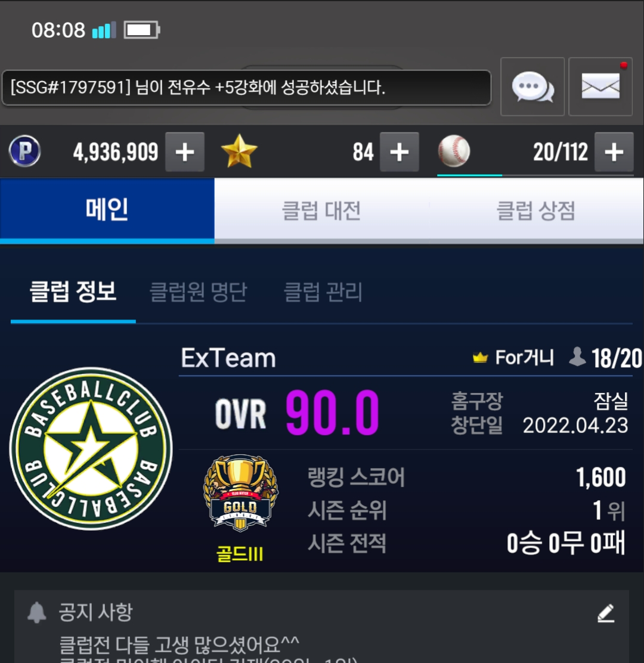The image size is (644, 663).
Task: Tap the crown icon beside For거니
Action: click(x=480, y=358)
